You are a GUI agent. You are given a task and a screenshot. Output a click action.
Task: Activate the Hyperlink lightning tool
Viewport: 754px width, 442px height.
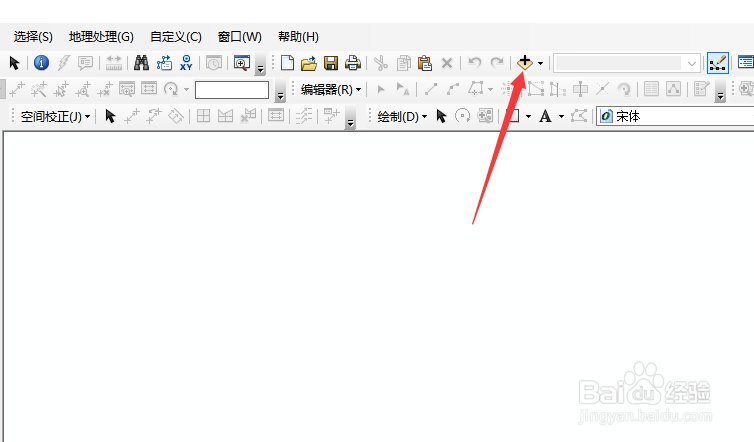(63, 63)
